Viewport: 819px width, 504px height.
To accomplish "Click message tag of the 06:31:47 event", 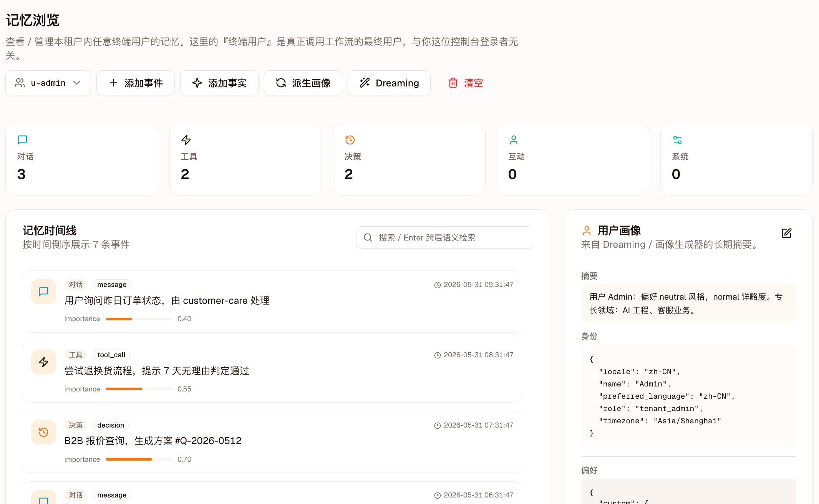I will (x=112, y=495).
